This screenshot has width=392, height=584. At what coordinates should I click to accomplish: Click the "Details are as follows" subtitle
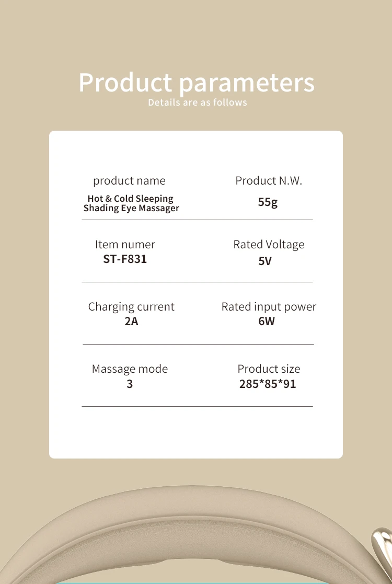click(197, 102)
